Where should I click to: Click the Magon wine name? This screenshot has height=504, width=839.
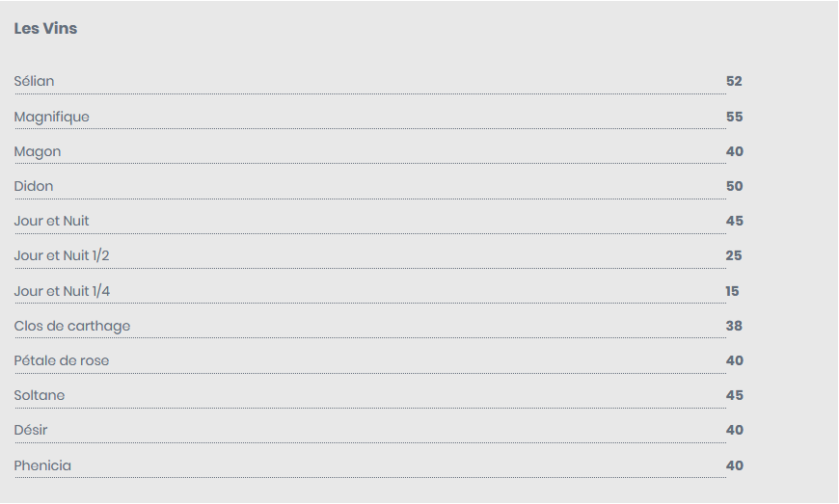tap(38, 152)
